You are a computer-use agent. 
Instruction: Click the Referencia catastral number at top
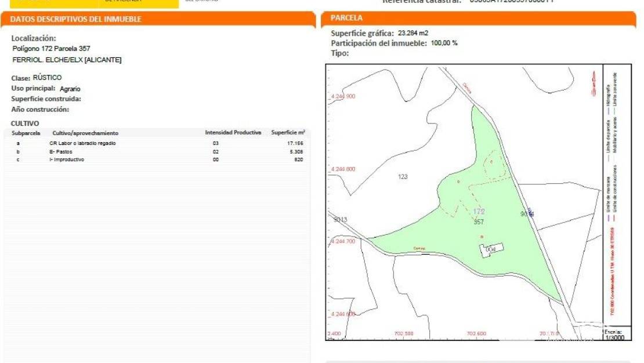pyautogui.click(x=511, y=2)
